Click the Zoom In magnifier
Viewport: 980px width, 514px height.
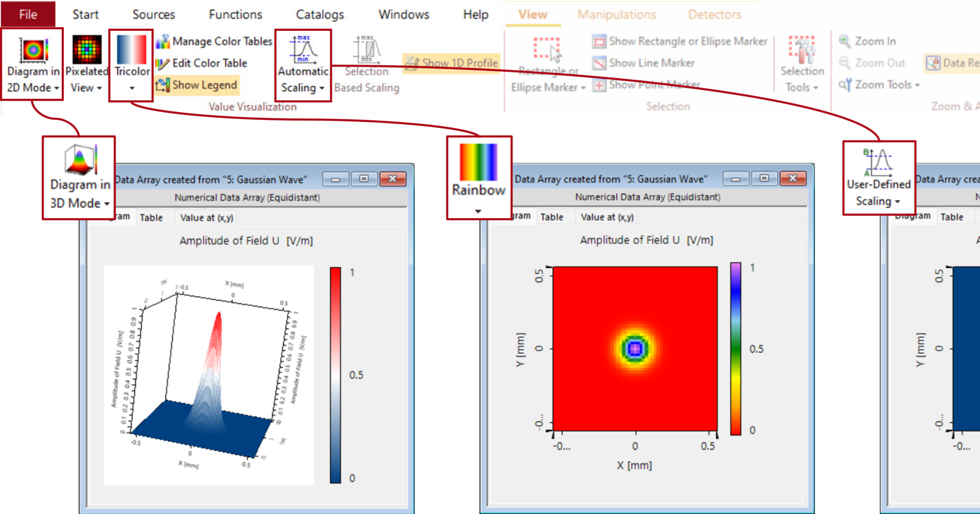click(844, 41)
